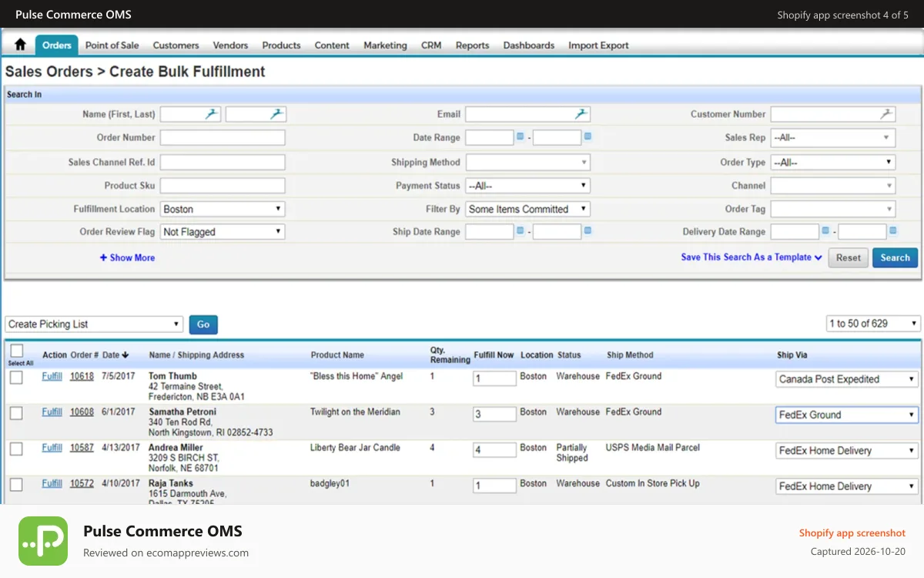The image size is (924, 578).
Task: Open the Dashboards tab
Action: point(529,45)
